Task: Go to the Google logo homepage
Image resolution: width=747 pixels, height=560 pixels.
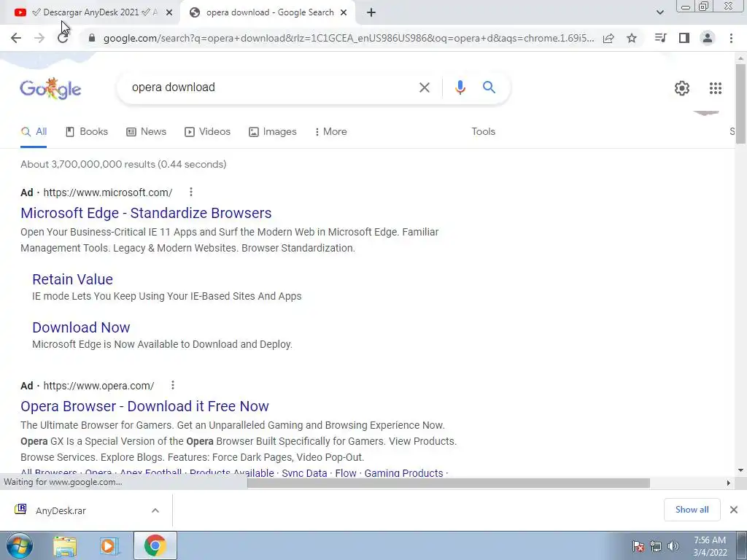Action: 50,88
